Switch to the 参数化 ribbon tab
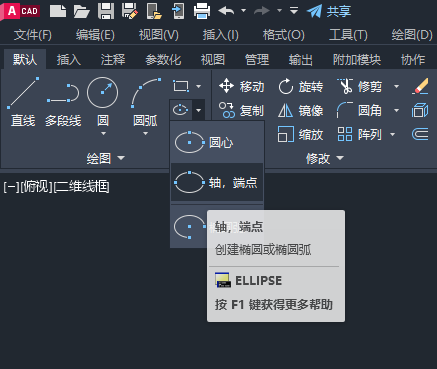 click(163, 60)
